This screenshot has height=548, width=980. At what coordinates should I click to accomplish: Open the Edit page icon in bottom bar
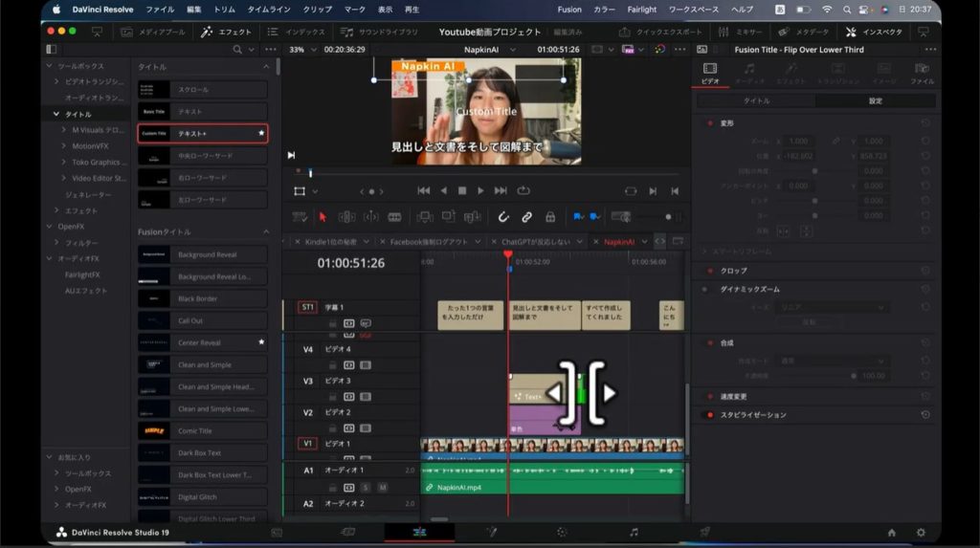tap(419, 532)
